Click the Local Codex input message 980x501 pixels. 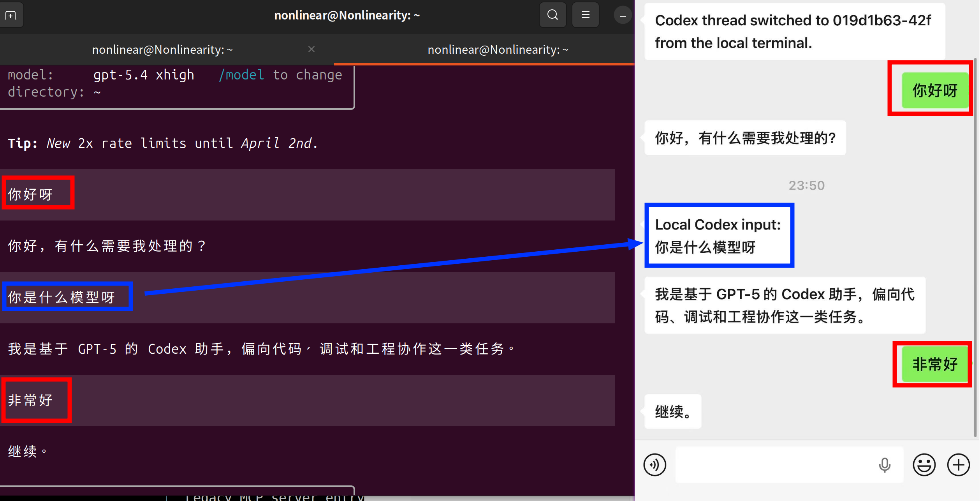point(719,235)
